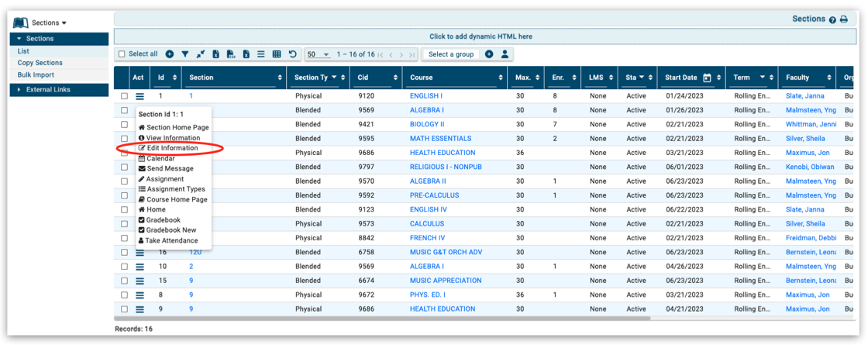Click the filter funnel icon in toolbar

click(184, 54)
